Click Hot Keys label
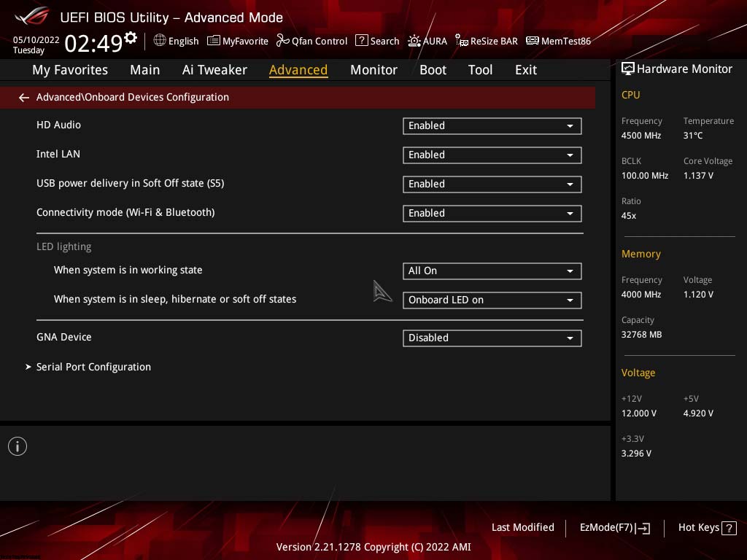The image size is (747, 560). pyautogui.click(x=698, y=528)
